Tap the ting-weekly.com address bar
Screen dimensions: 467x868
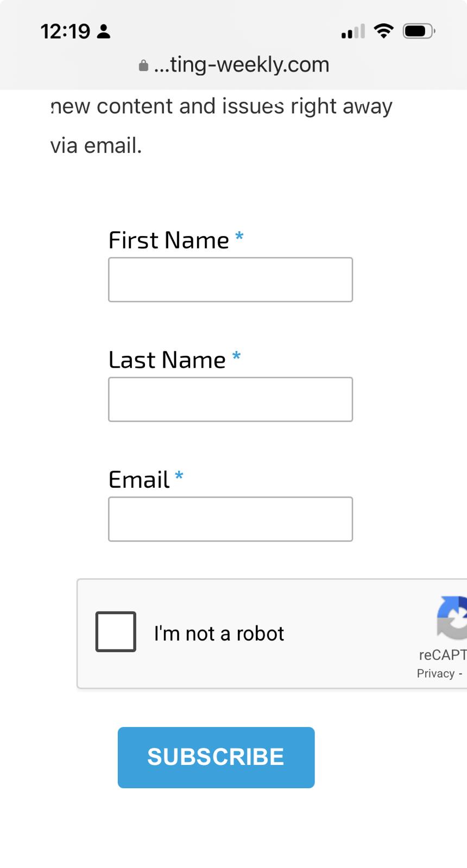tap(241, 65)
